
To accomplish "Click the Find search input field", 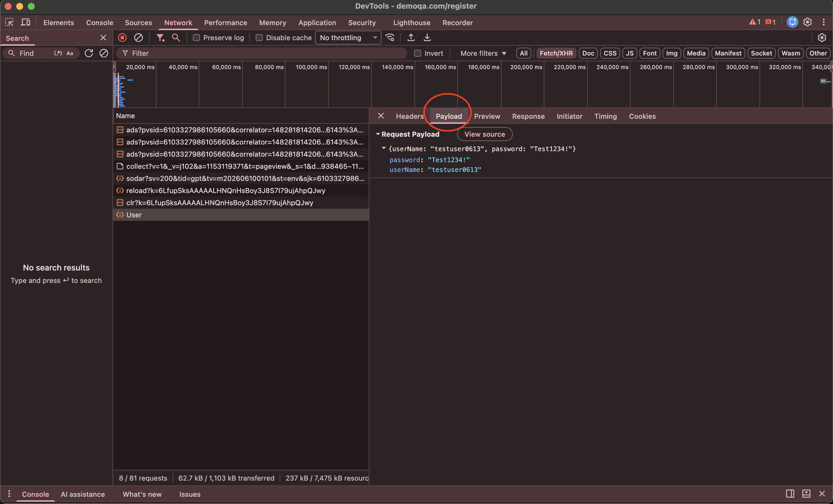I will tap(36, 53).
